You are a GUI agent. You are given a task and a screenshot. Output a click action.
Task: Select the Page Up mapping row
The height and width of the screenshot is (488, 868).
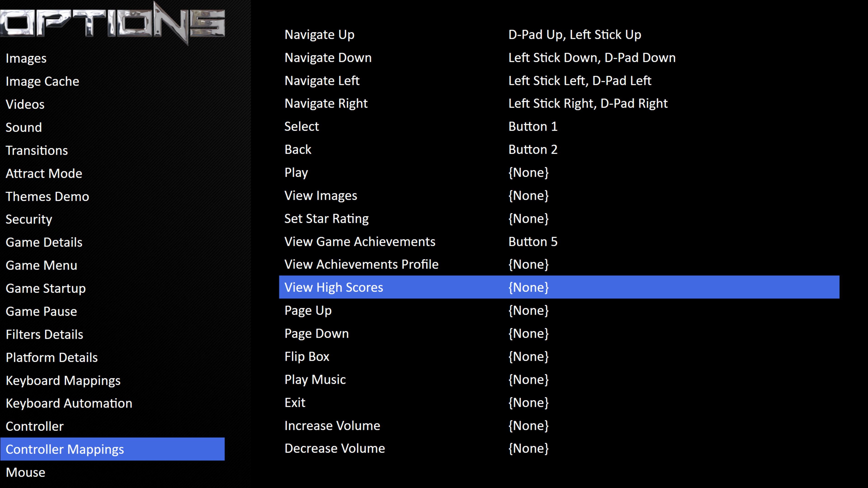click(559, 310)
